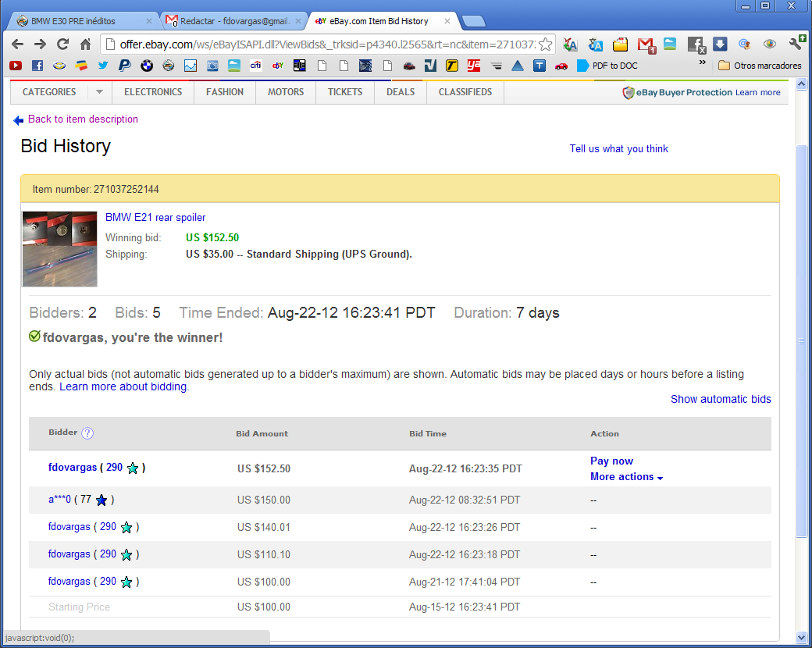Screen dimensions: 812x648
Task: Open the Motors menu
Action: pos(286,92)
